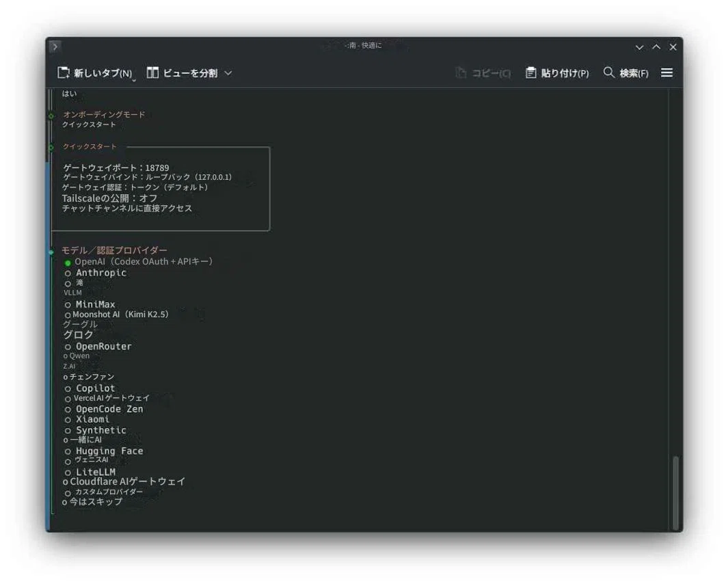The width and height of the screenshot is (728, 586).
Task: Select the 一緒にAI option
Action: tap(82, 440)
